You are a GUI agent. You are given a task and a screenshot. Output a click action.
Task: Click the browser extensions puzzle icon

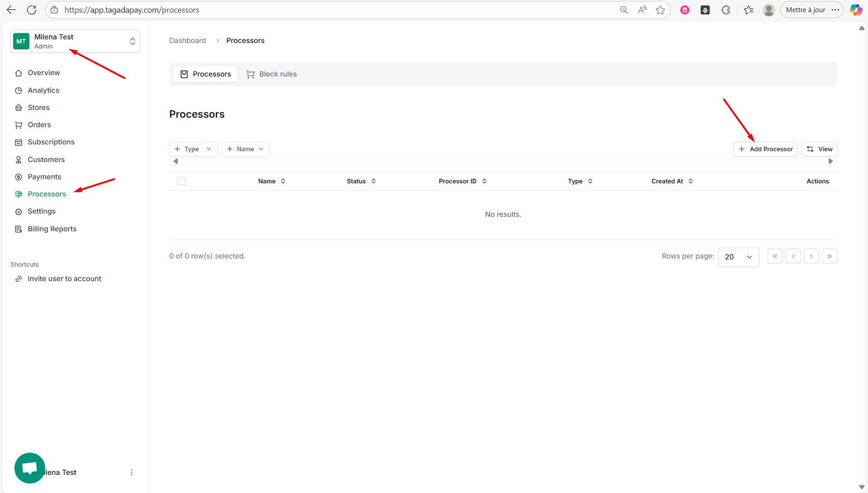pos(726,10)
